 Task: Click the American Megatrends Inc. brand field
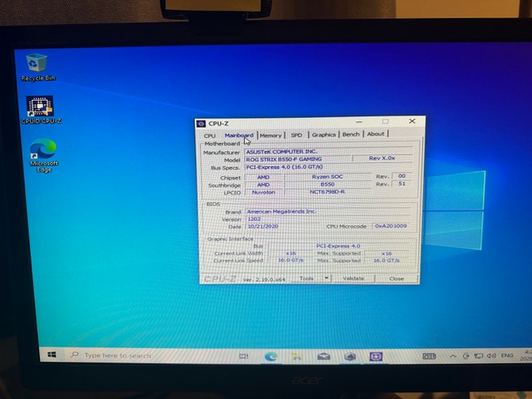click(x=329, y=211)
